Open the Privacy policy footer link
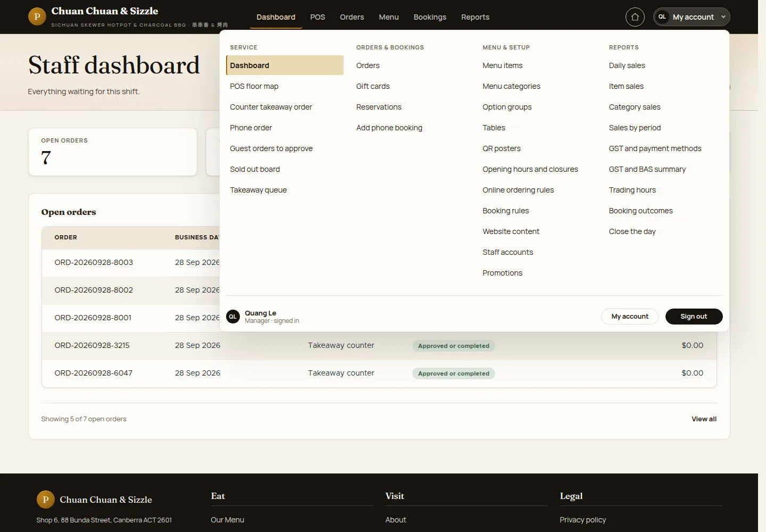 (582, 520)
